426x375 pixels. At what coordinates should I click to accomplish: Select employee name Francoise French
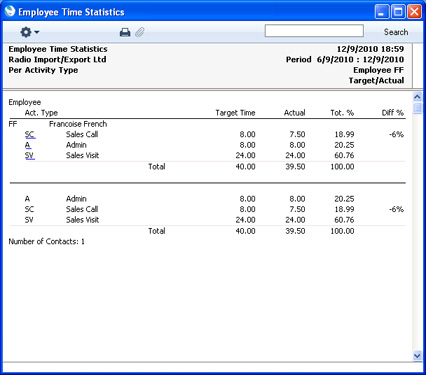click(78, 124)
